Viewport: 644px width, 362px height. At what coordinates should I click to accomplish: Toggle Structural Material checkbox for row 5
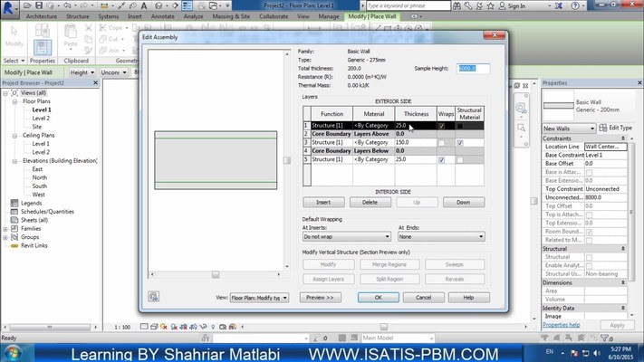click(460, 159)
